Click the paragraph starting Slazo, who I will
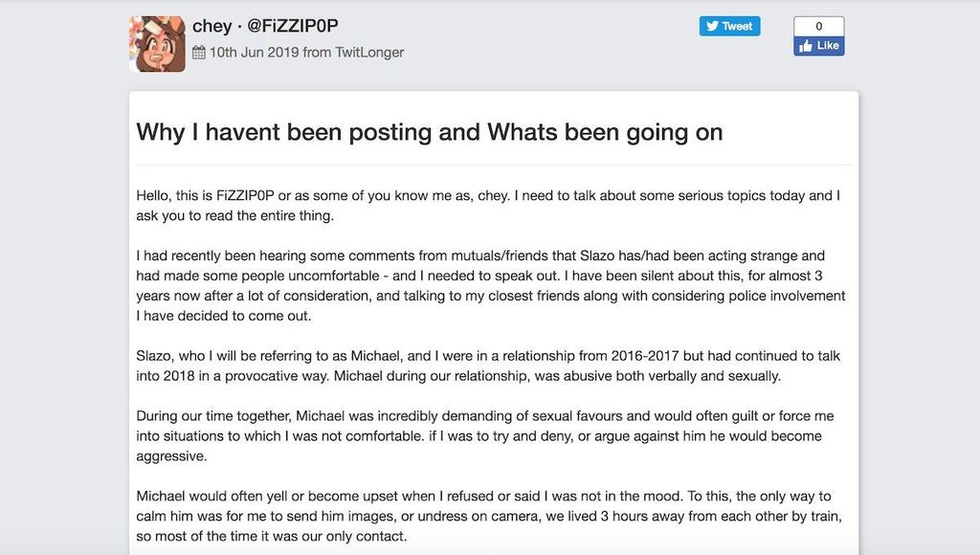980x555 pixels. click(488, 366)
